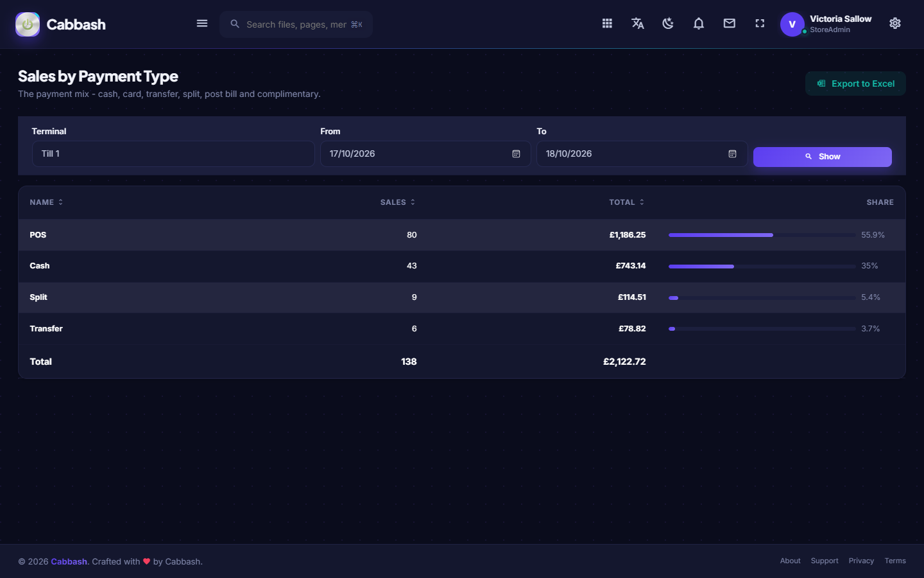Open the Privacy footer link

pyautogui.click(x=861, y=561)
